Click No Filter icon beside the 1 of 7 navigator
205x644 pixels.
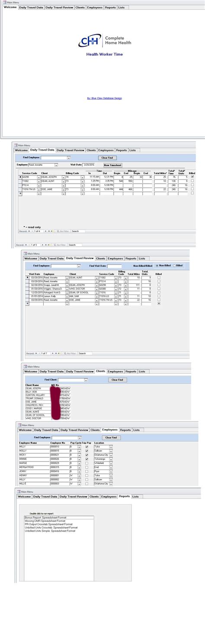tap(69, 353)
